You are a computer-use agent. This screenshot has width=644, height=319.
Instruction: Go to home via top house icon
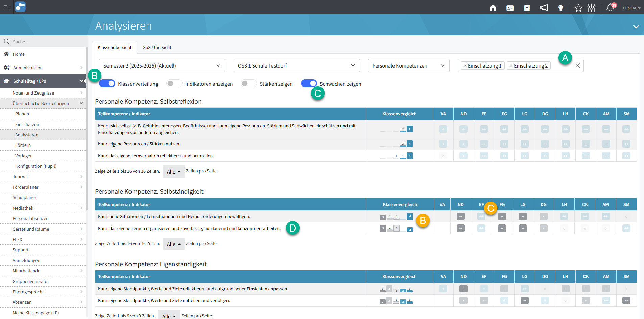click(x=493, y=8)
